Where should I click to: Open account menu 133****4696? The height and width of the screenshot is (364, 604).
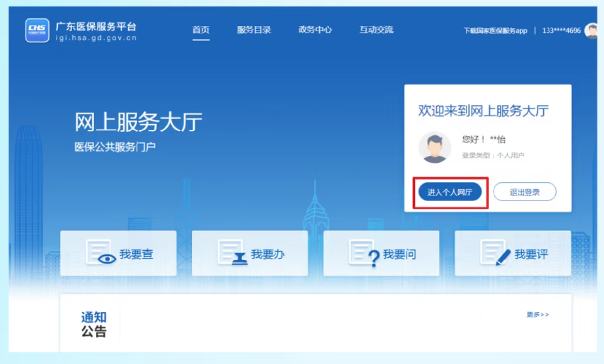click(561, 30)
